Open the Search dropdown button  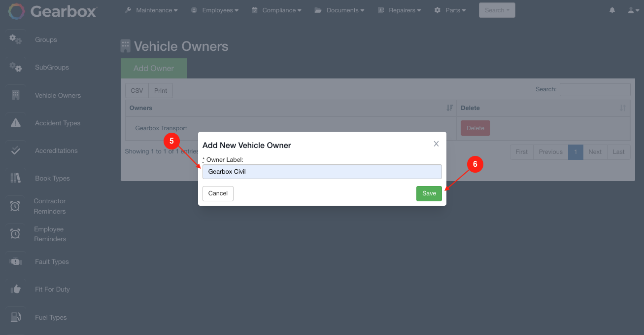point(497,10)
